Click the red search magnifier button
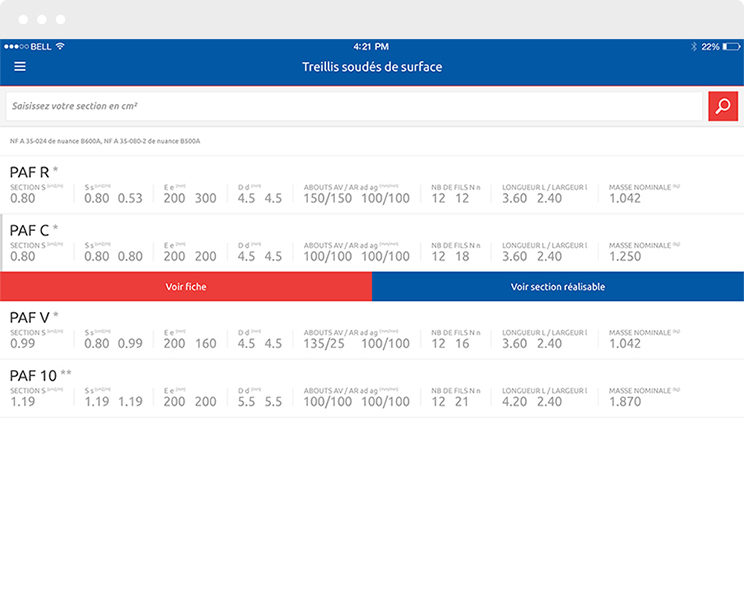744x597 pixels. 723,106
